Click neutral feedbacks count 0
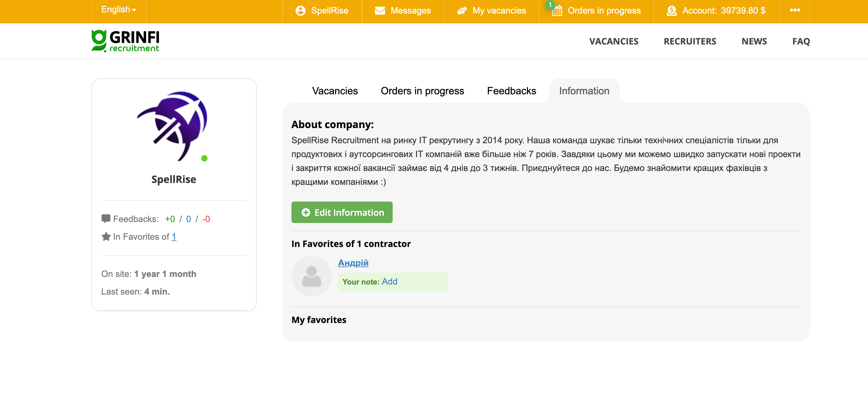The height and width of the screenshot is (417, 868). point(188,219)
